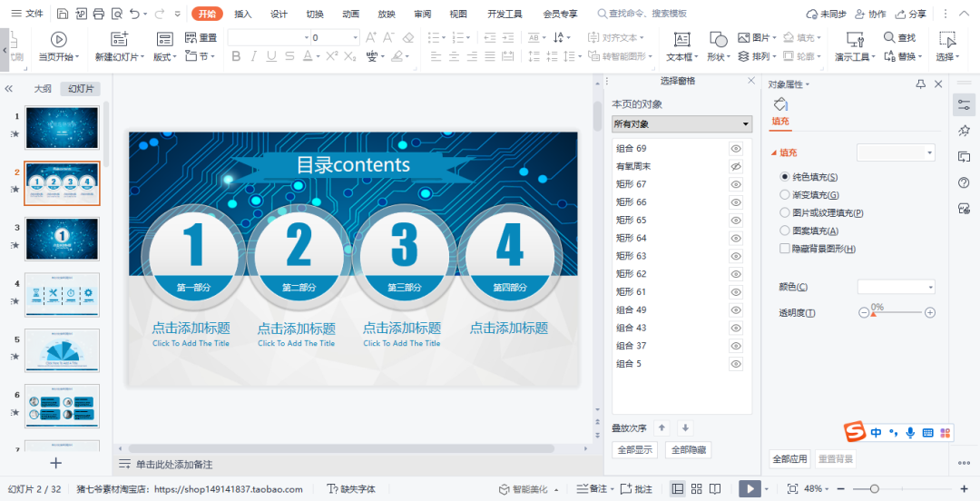Click the 协作 collaborate button
Screen dimensions: 980x501
870,14
